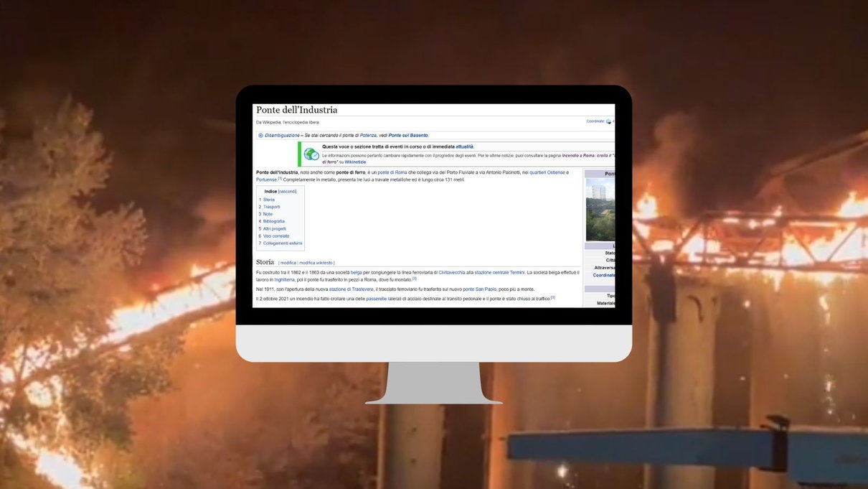
Task: Jump to '1 Storia' in the index
Action: 267,200
